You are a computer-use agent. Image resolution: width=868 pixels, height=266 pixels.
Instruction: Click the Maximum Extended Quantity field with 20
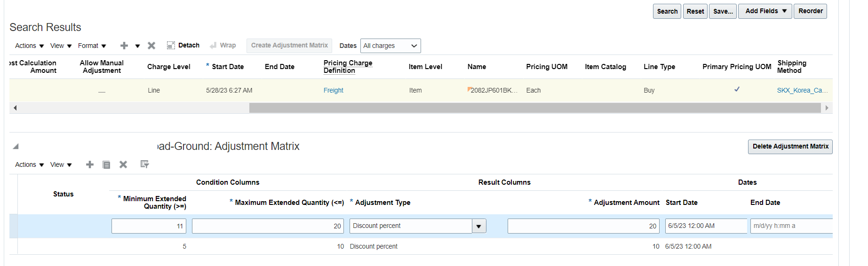(268, 226)
